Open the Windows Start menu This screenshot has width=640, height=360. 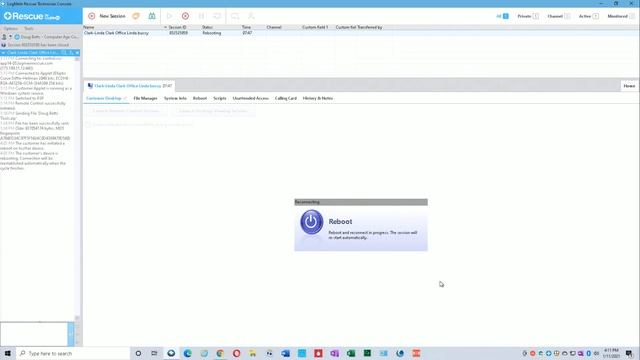click(x=8, y=353)
